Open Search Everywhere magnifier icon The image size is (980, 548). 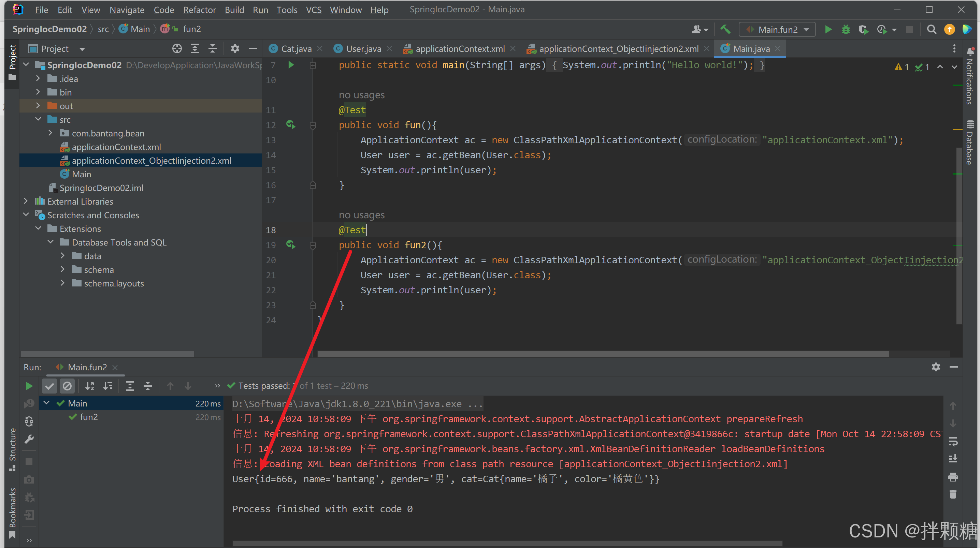coord(931,29)
